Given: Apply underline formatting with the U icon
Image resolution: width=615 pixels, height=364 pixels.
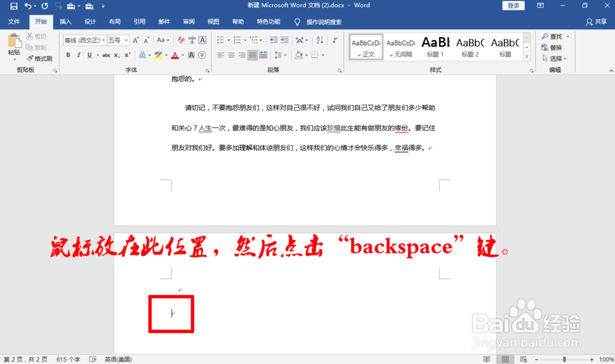Looking at the screenshot, I should 89,55.
